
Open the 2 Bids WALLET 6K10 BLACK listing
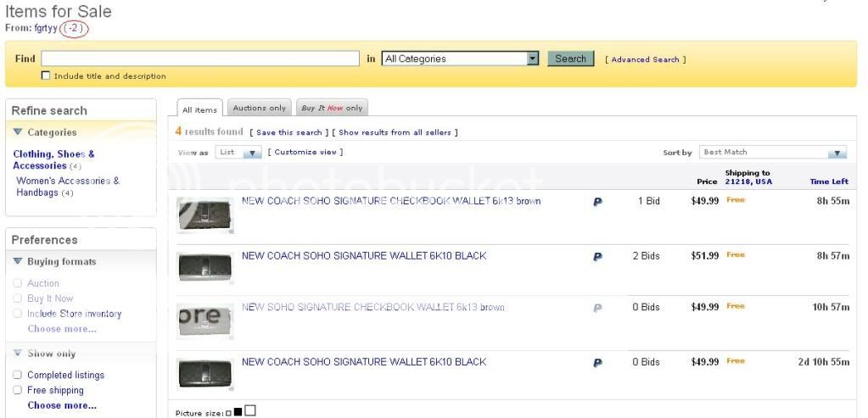pyautogui.click(x=364, y=256)
